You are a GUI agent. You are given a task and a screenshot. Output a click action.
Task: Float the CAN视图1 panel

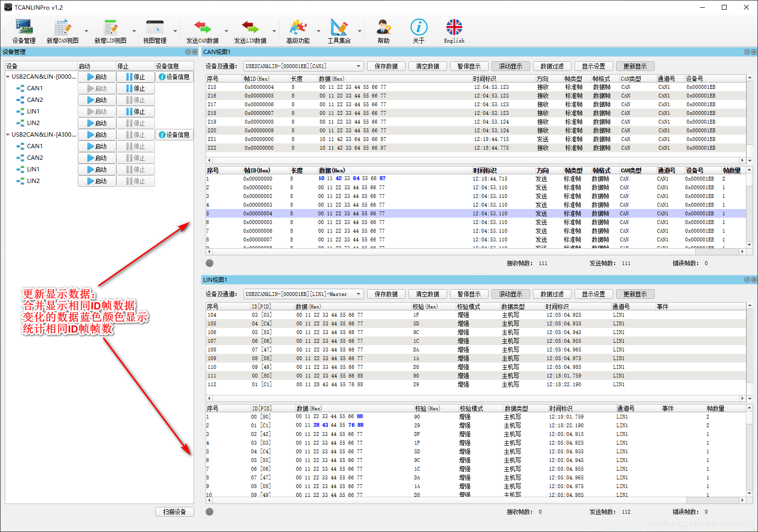747,52
